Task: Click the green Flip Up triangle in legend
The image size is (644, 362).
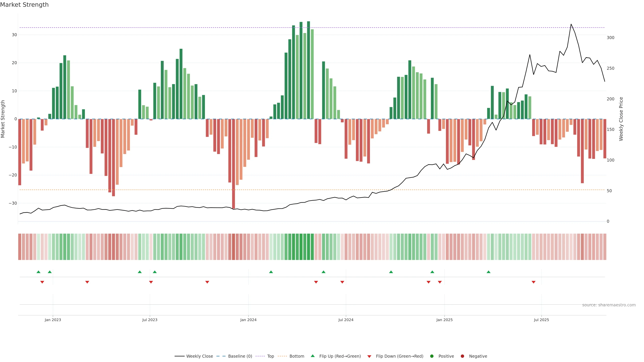Action: [312, 356]
